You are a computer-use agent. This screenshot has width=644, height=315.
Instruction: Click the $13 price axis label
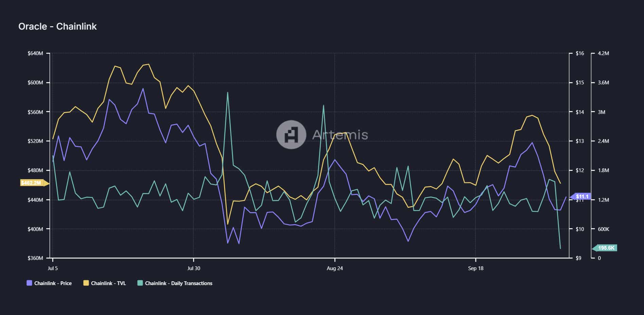pyautogui.click(x=580, y=141)
